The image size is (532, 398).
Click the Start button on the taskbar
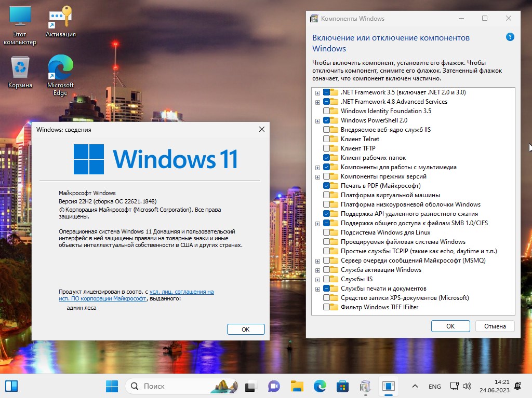click(112, 386)
